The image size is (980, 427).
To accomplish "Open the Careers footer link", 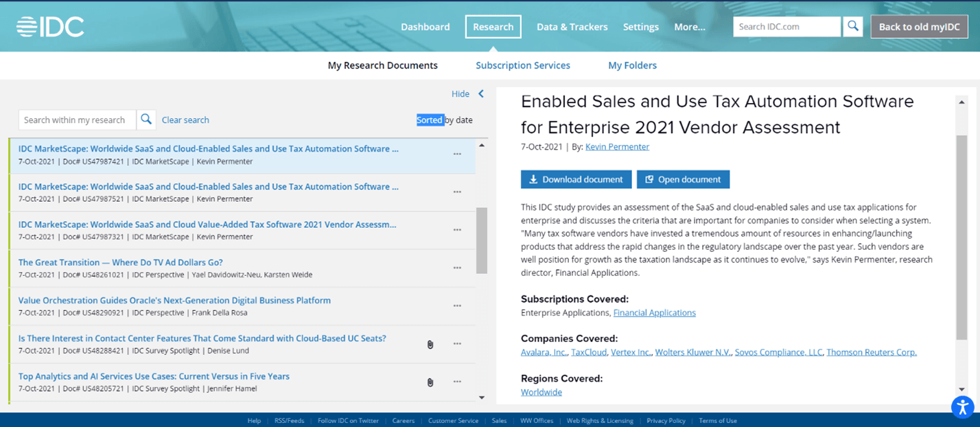I will point(404,421).
